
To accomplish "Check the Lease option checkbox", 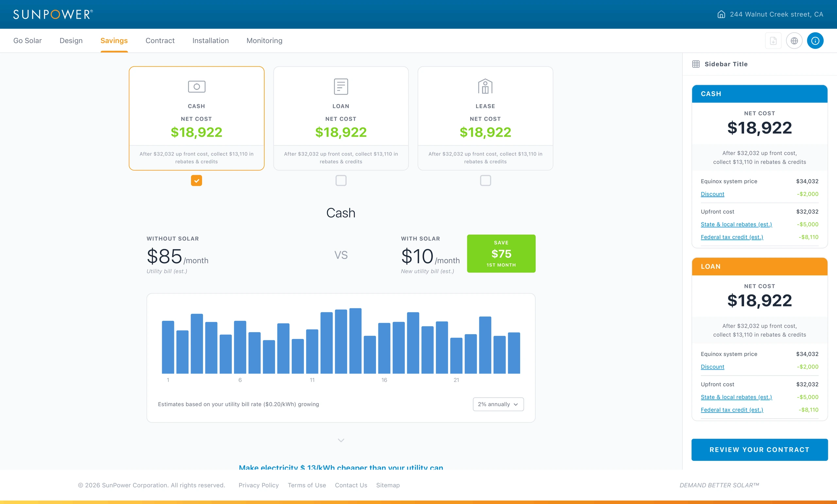I will click(486, 181).
